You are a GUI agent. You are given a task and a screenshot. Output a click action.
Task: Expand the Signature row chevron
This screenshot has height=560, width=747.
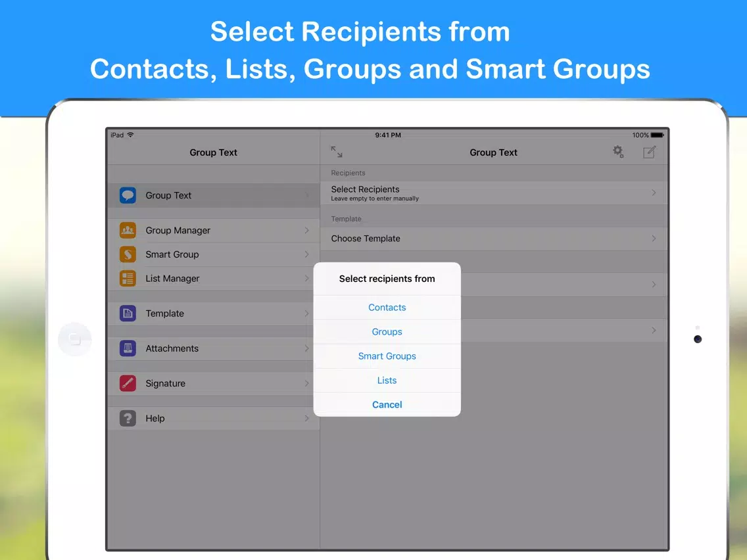coord(307,383)
